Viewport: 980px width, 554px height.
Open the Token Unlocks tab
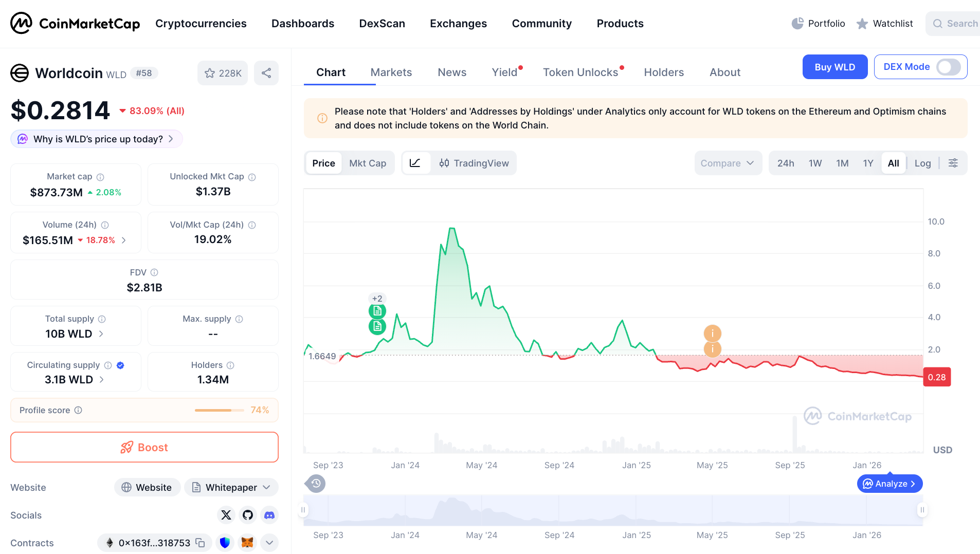(x=580, y=72)
